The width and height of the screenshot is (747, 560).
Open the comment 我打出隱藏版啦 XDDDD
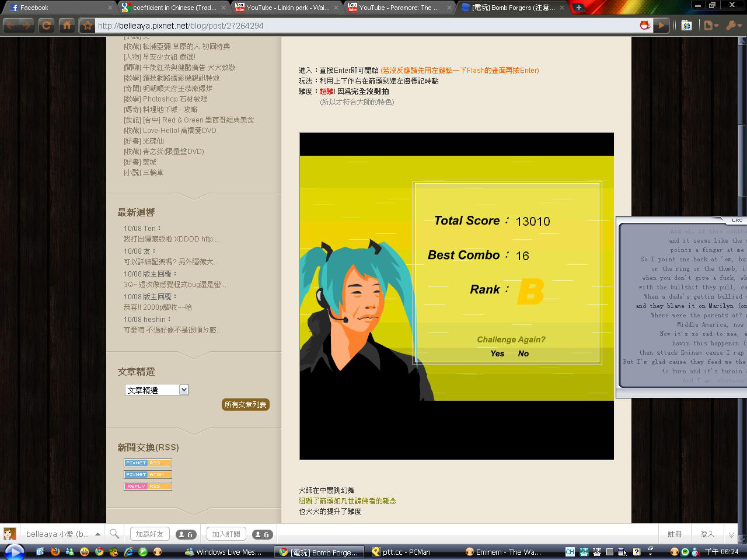(172, 239)
